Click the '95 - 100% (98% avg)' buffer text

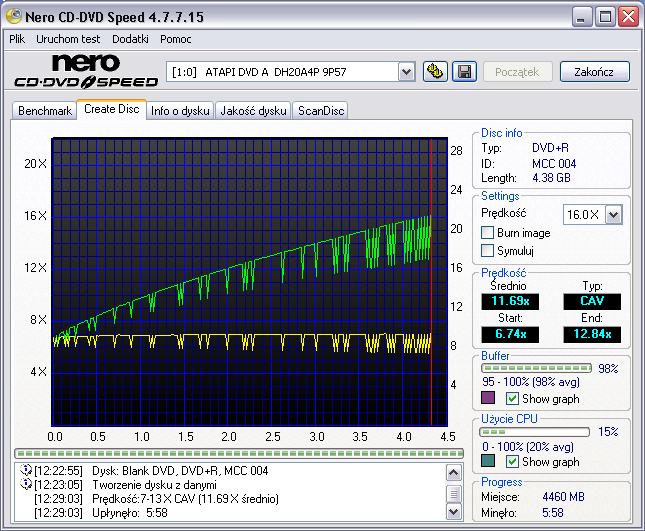click(531, 382)
